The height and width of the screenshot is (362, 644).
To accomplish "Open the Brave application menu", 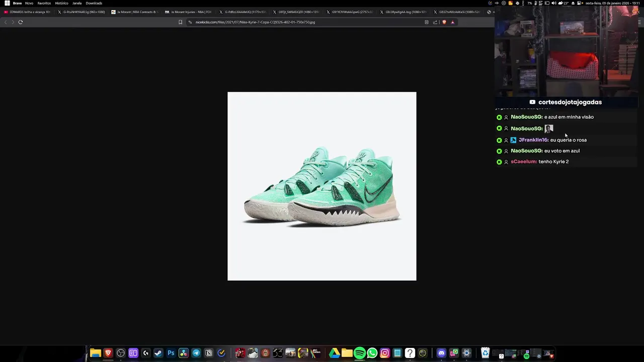I will point(17,3).
